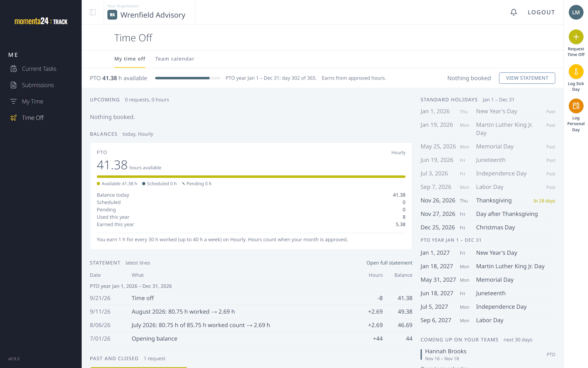Click the Day after Thanksgiving row
588x368 pixels.
[x=488, y=214]
